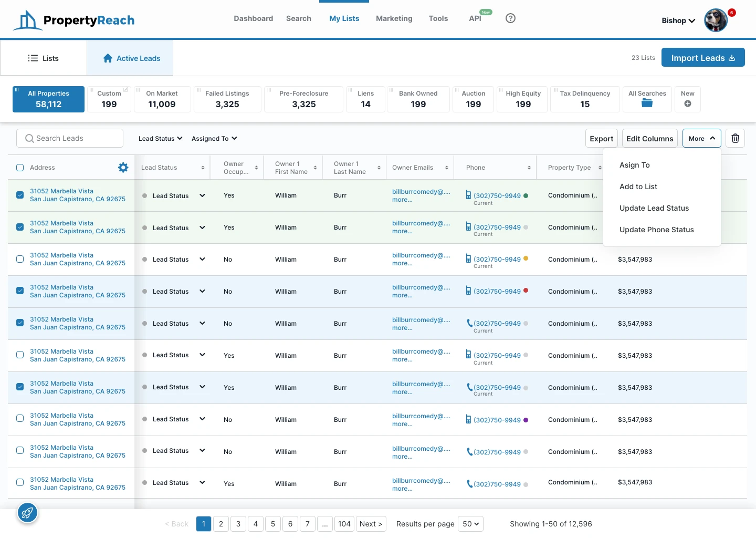Click the mobile phone icon beside the purple dot
Viewport: 756px width, 538px height.
(x=468, y=419)
